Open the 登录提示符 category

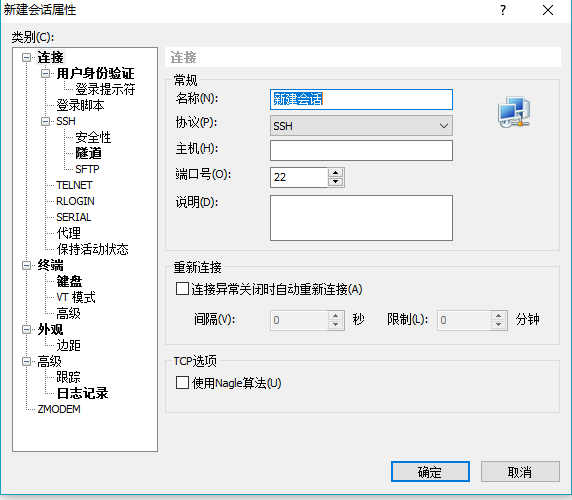click(105, 89)
